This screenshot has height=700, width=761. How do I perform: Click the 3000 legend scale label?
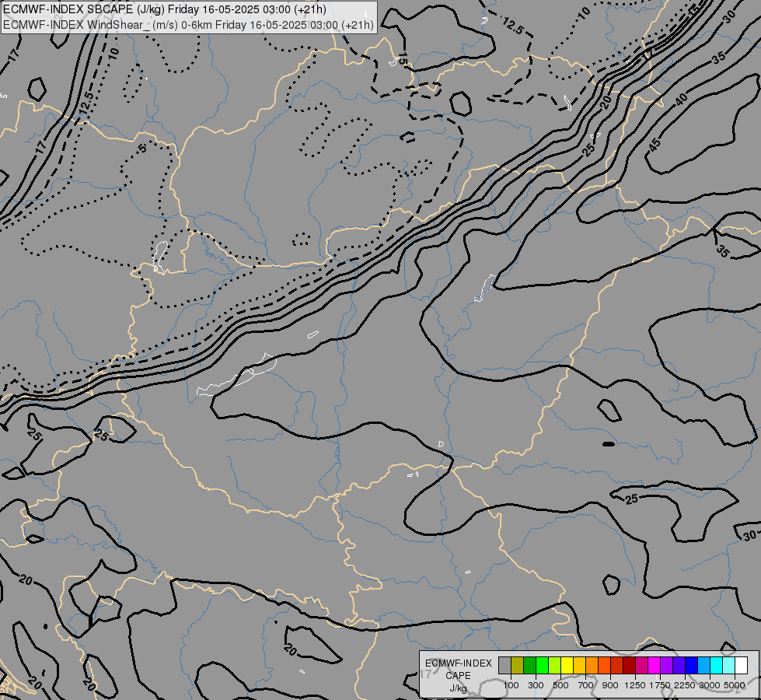coord(710,685)
